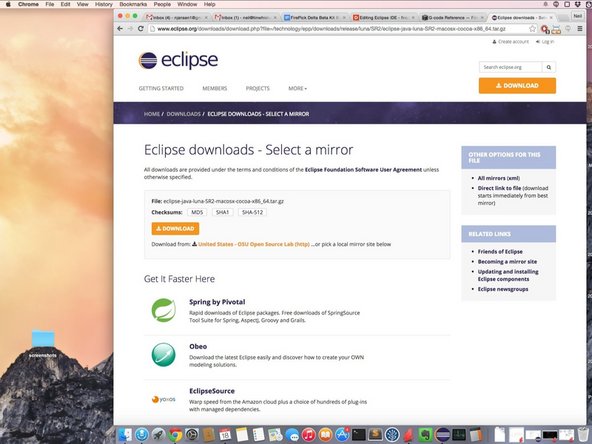This screenshot has width=592, height=444.
Task: Open Google Chrome from the dock
Action: pyautogui.click(x=175, y=435)
